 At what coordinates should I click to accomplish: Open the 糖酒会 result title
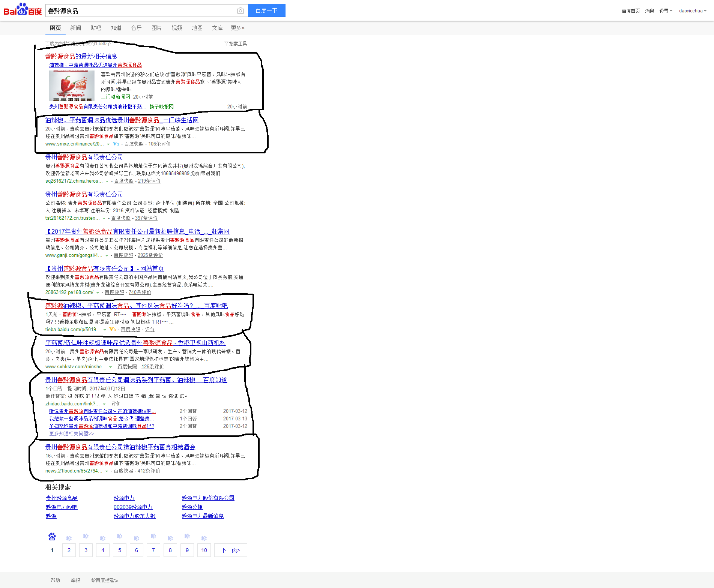click(x=120, y=447)
